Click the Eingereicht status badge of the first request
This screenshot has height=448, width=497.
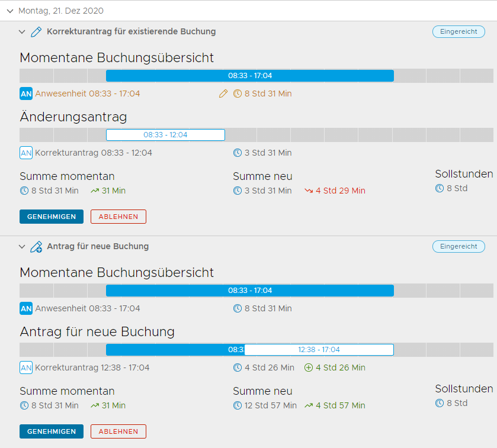click(458, 32)
